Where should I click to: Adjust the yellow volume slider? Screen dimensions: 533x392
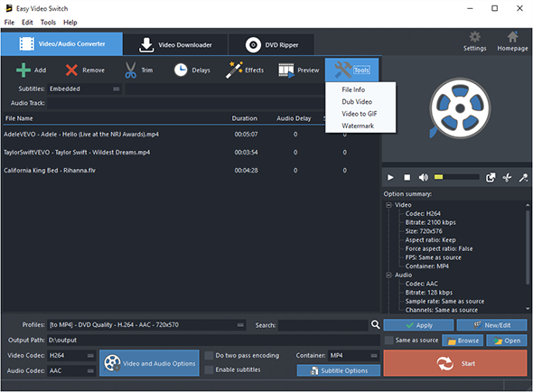(x=456, y=177)
